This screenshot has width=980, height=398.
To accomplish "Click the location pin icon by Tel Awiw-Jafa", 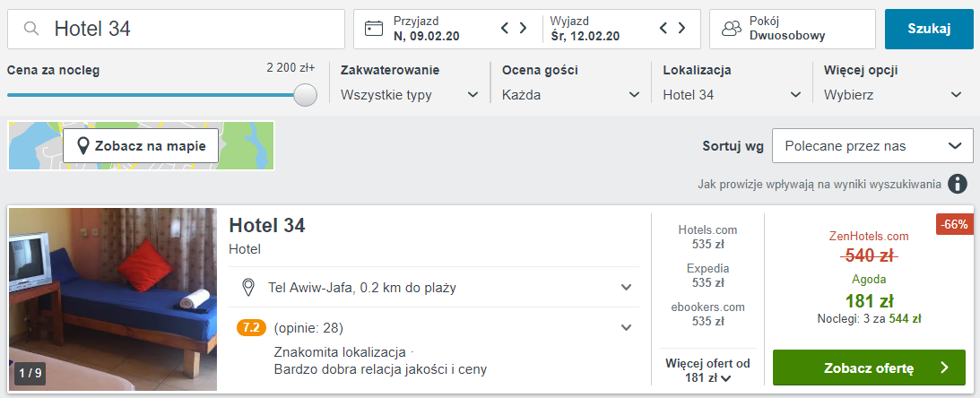I will click(x=250, y=288).
